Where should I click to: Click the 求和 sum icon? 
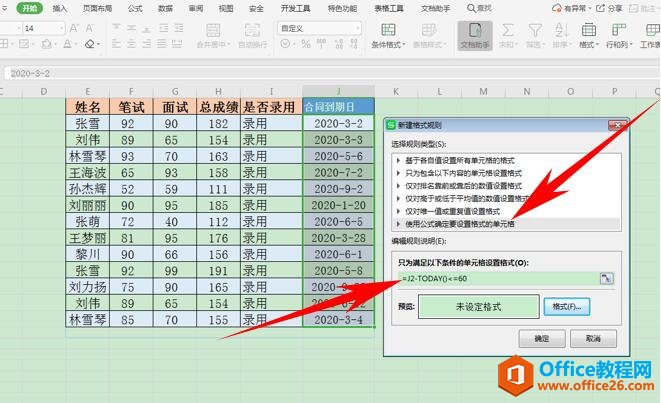point(507,32)
